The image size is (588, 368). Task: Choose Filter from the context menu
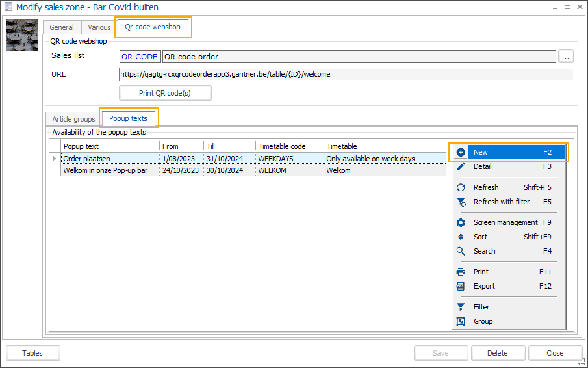(481, 307)
